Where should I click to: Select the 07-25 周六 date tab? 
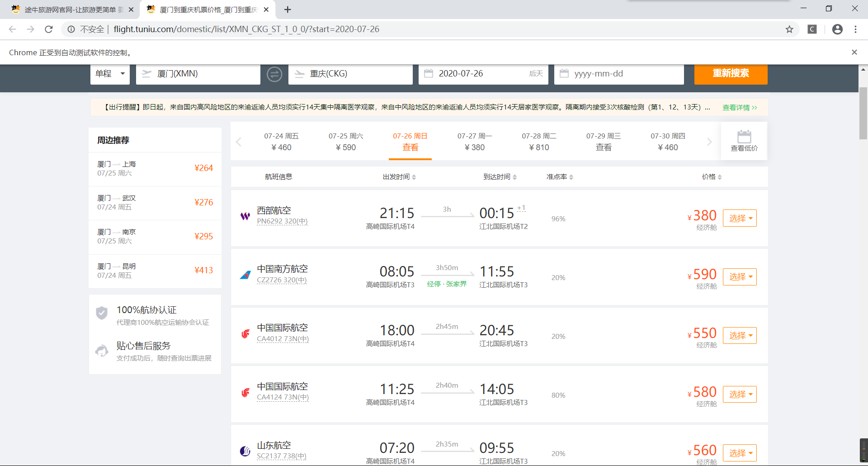coord(346,142)
